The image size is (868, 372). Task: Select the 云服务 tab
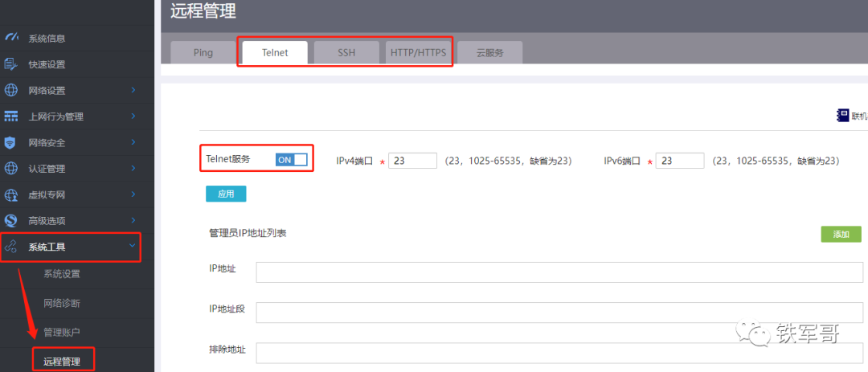click(x=489, y=52)
